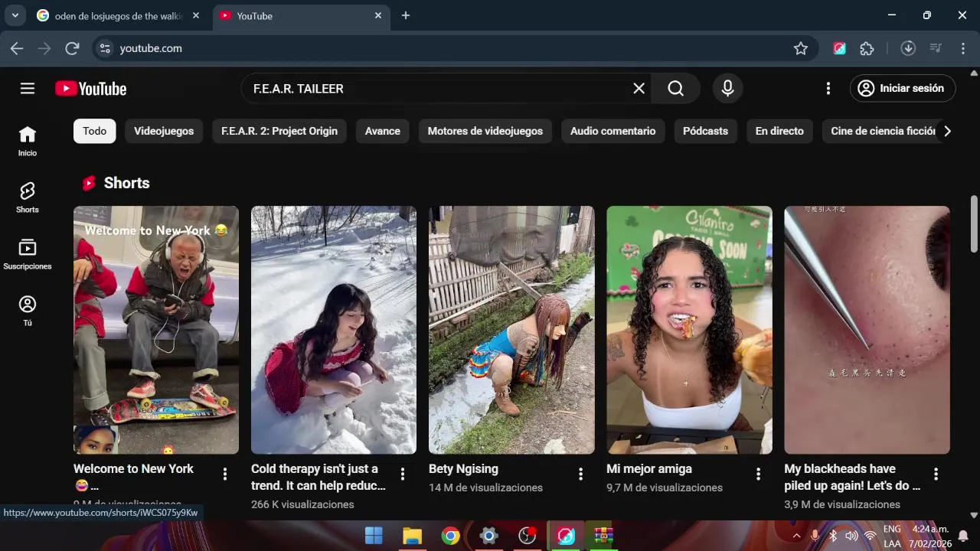Switch to the Google search tab
980x551 pixels.
[x=119, y=15]
